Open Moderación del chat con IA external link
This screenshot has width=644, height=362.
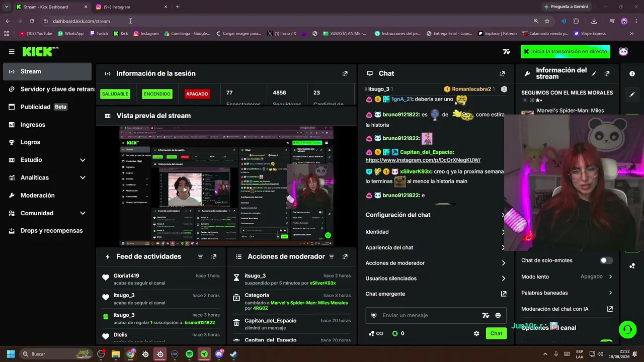click(x=610, y=309)
